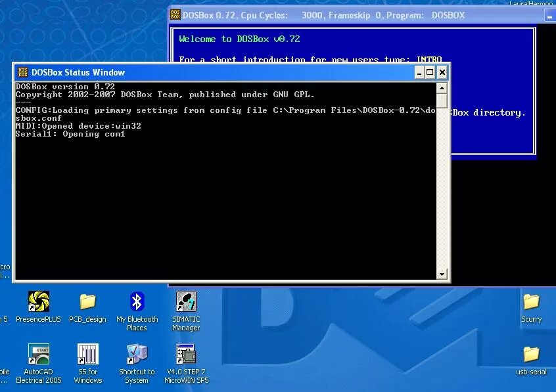Image resolution: width=556 pixels, height=392 pixels.
Task: Click the SIMATIC Manager icon label
Action: (x=186, y=324)
